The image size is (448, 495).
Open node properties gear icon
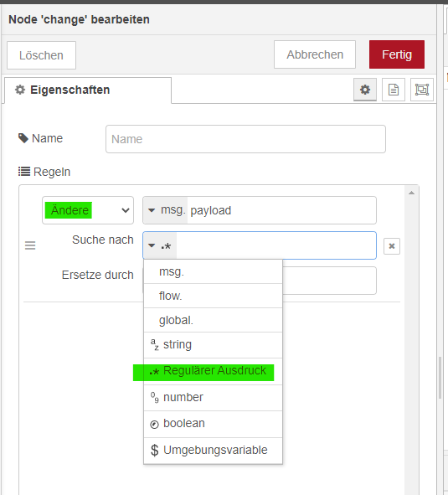tap(364, 90)
